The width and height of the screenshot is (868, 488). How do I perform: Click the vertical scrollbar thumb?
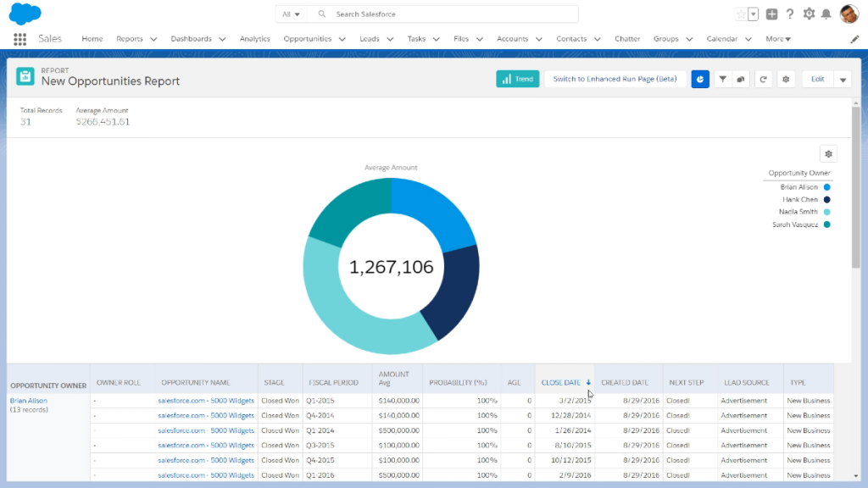tap(856, 188)
